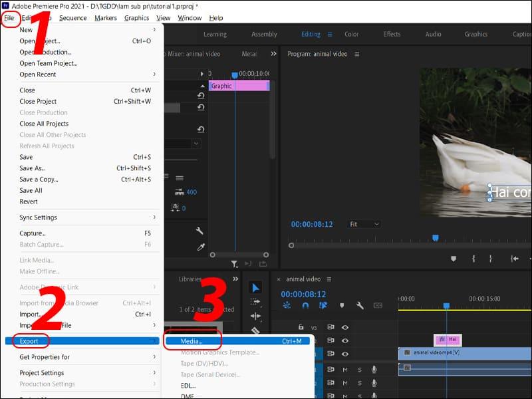Open timeline settings with the wrench icon
The height and width of the screenshot is (399, 532).
360,306
